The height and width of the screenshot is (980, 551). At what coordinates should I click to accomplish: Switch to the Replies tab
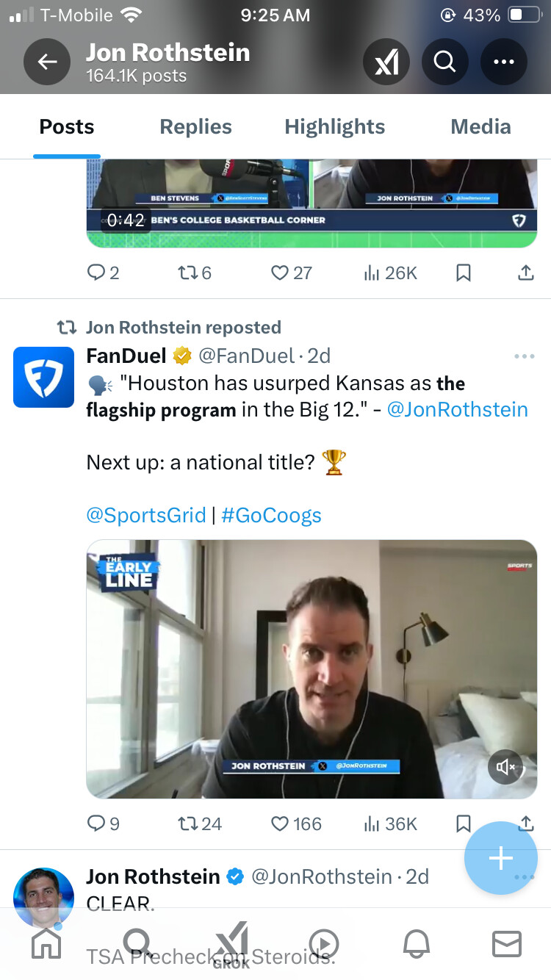click(x=195, y=127)
